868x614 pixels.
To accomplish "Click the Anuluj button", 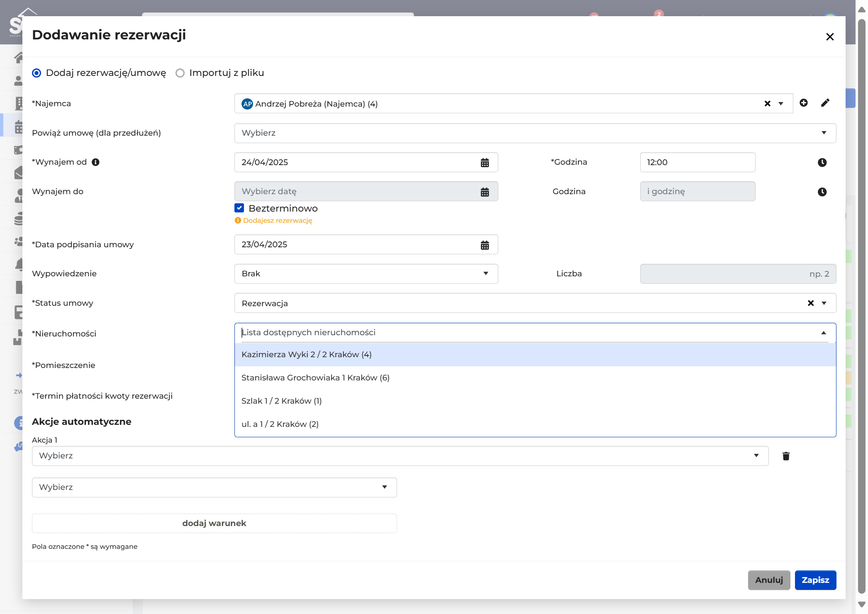I will pyautogui.click(x=769, y=580).
